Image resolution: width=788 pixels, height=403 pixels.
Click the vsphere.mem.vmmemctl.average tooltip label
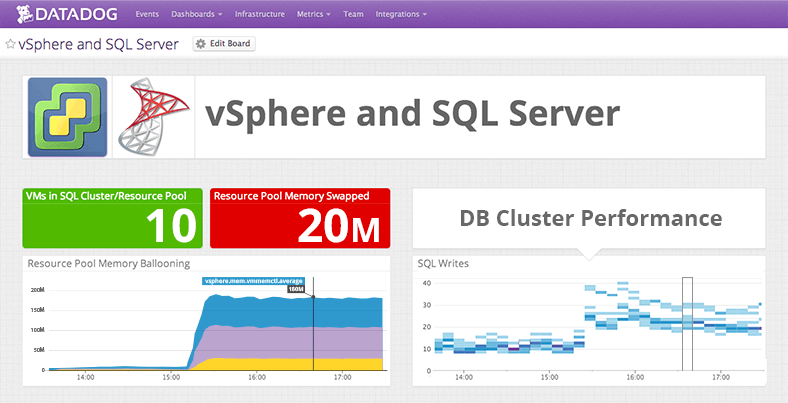click(252, 281)
